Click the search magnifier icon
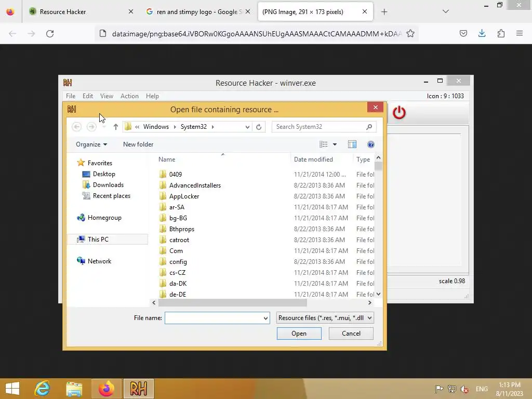This screenshot has height=399, width=532. coord(369,127)
